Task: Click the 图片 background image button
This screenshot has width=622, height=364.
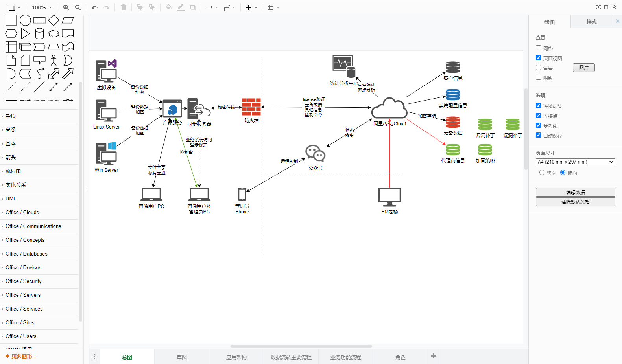Action: point(584,68)
